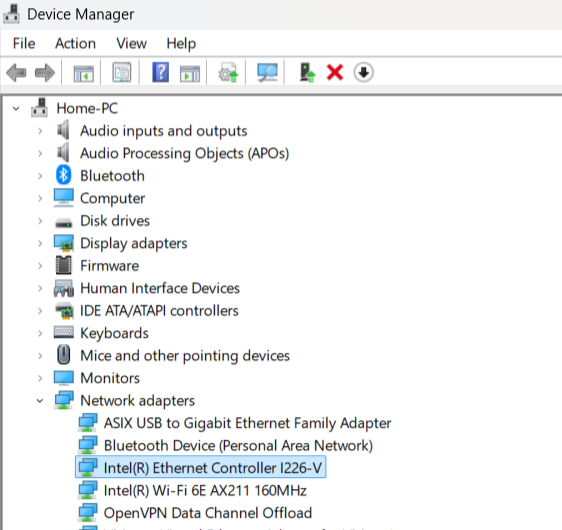Expand Mice and other pointing devices chevron
The width and height of the screenshot is (562, 530).
point(40,355)
